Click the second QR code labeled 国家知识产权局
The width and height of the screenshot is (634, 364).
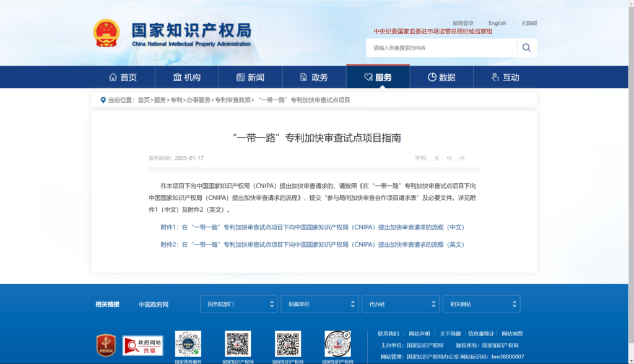tap(238, 344)
